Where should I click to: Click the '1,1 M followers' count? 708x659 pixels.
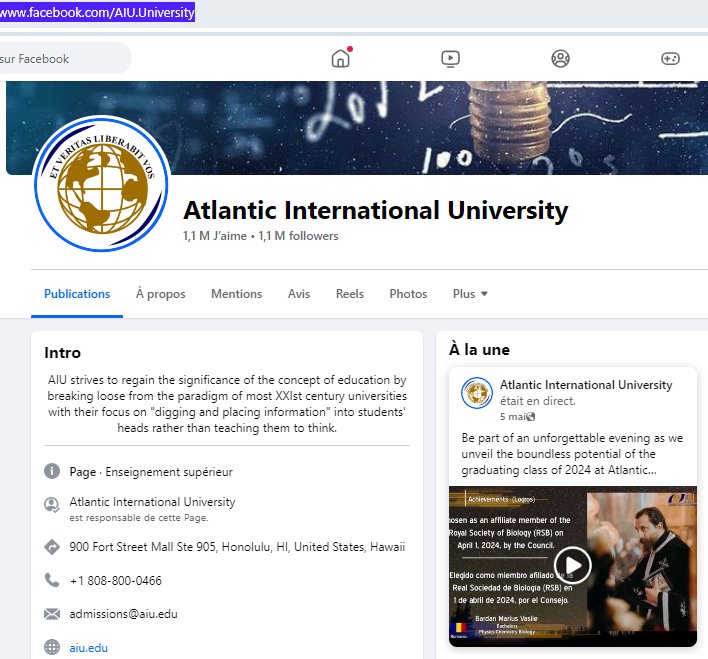click(x=298, y=236)
